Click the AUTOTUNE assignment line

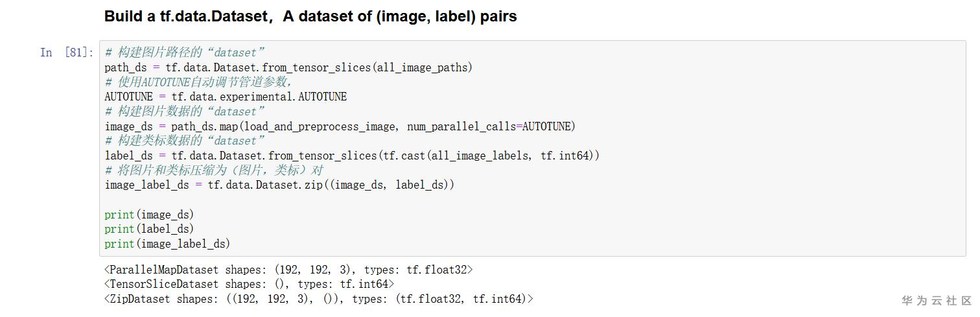(x=226, y=97)
